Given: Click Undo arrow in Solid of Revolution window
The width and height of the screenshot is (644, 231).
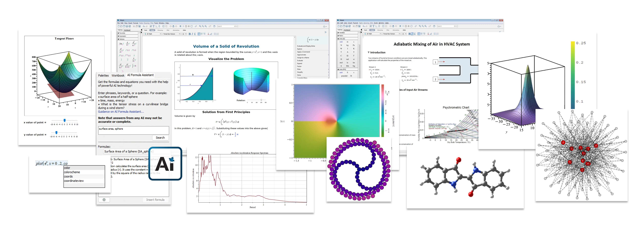Looking at the screenshot, I should [x=144, y=26].
